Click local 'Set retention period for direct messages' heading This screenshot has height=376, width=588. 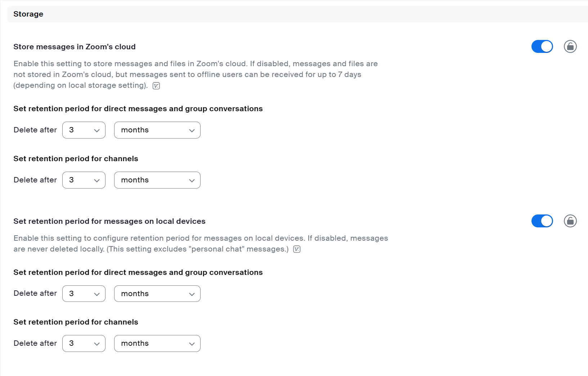coord(138,272)
